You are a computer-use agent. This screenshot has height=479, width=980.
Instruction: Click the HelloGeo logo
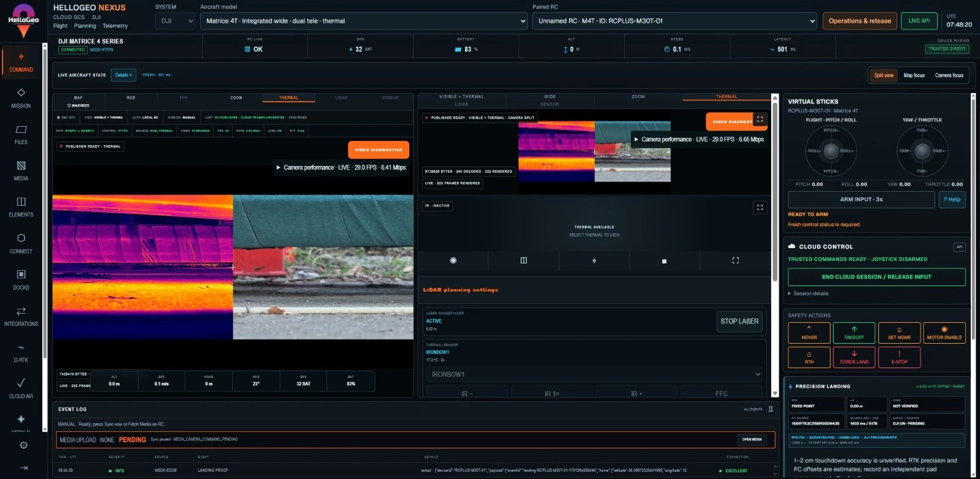(23, 20)
